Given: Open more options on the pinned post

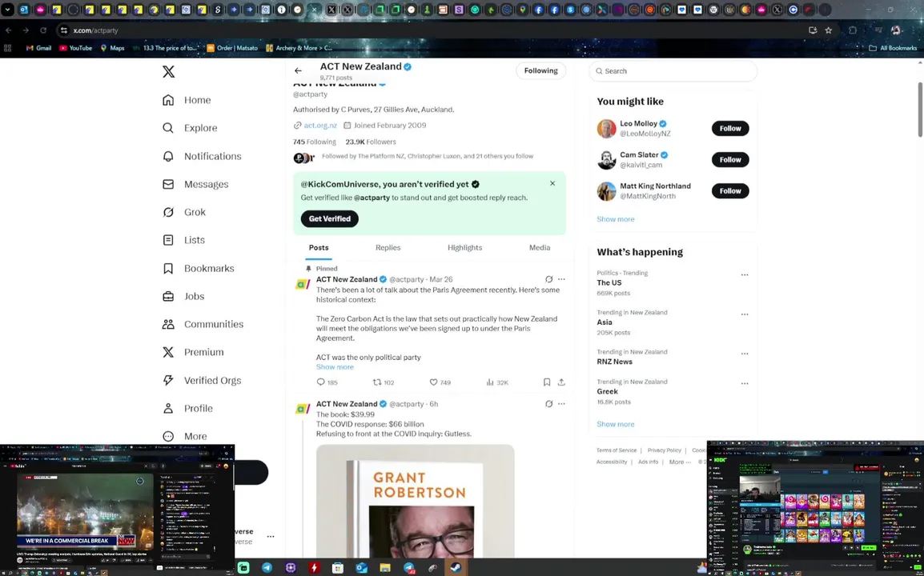Looking at the screenshot, I should (561, 279).
